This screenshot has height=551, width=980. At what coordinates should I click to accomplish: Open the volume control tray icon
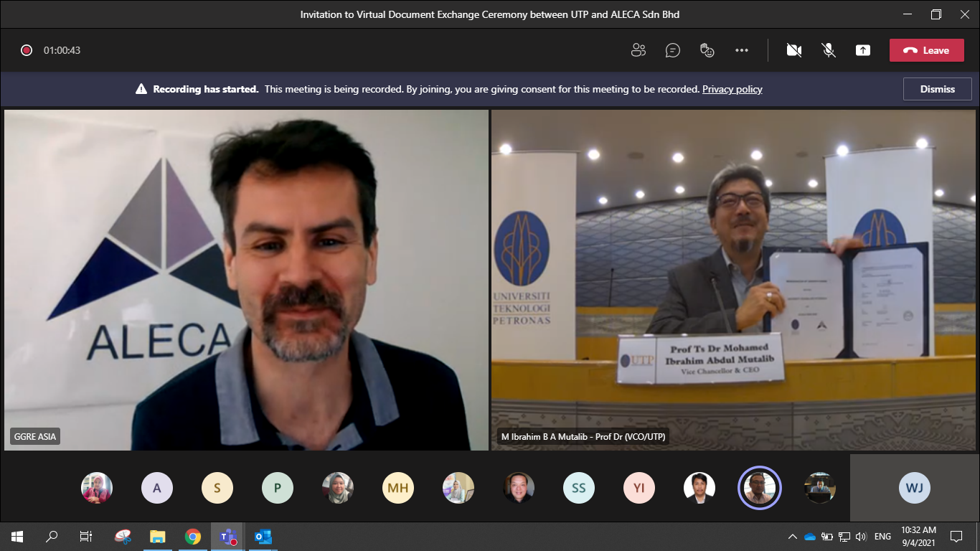862,537
